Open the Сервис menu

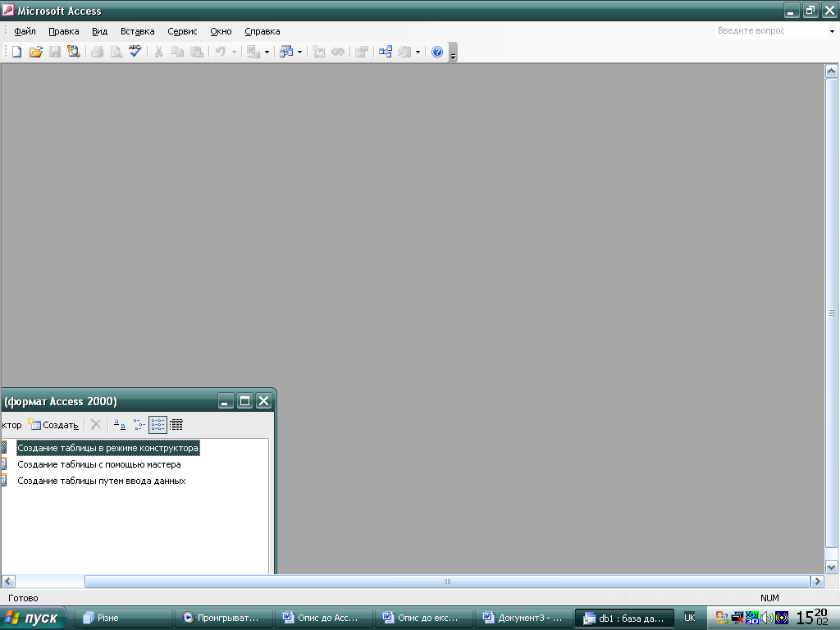tap(182, 31)
